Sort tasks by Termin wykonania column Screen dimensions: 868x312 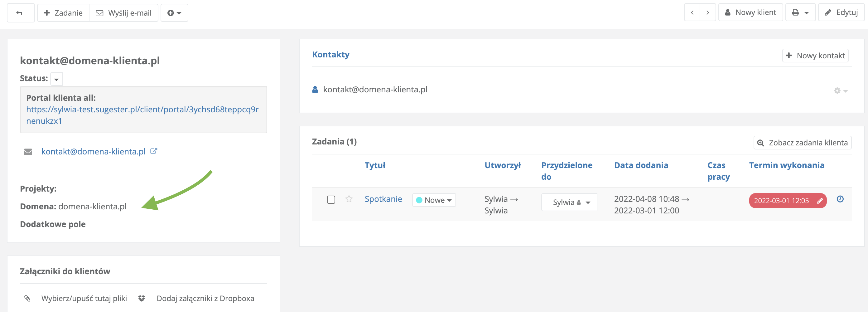[x=786, y=165]
